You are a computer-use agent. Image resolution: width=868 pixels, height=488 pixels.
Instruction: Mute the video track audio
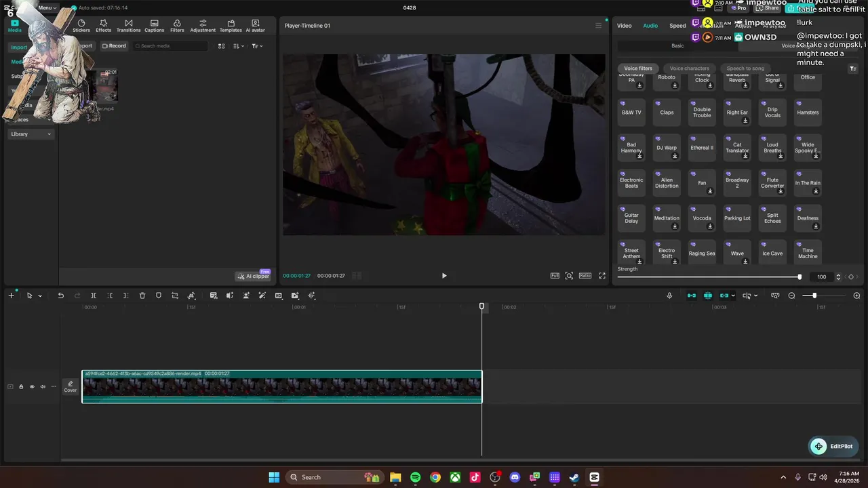tap(43, 387)
